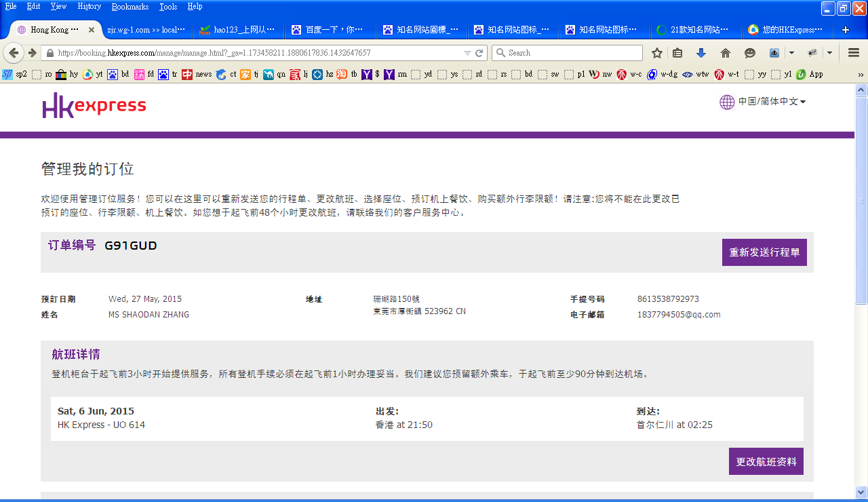Open the Bookmarks menu
The image size is (868, 502).
click(x=130, y=6)
